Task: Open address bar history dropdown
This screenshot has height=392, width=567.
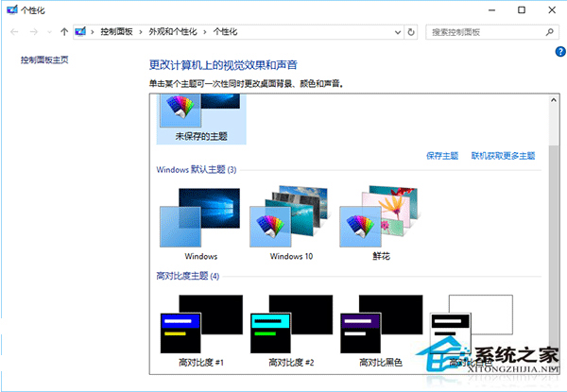Action: coord(398,32)
